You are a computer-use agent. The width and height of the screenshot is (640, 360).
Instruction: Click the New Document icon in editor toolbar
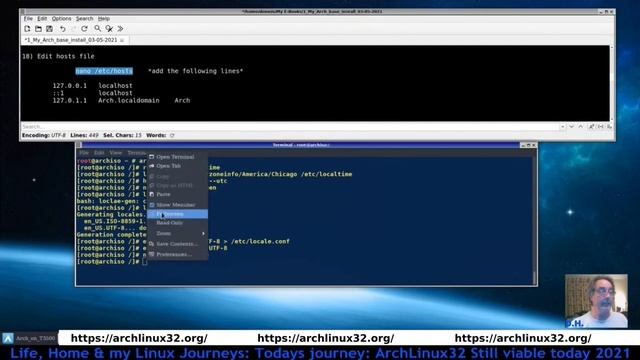(27, 29)
